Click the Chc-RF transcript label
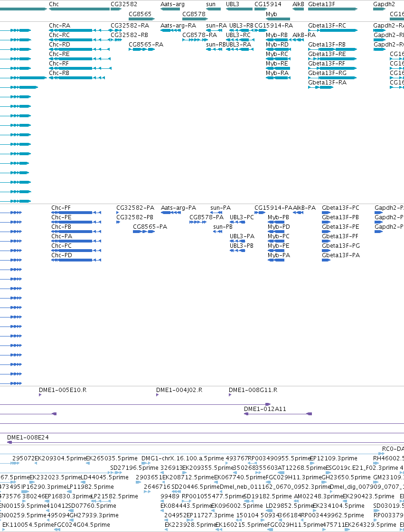The image size is (404, 532). tap(59, 64)
